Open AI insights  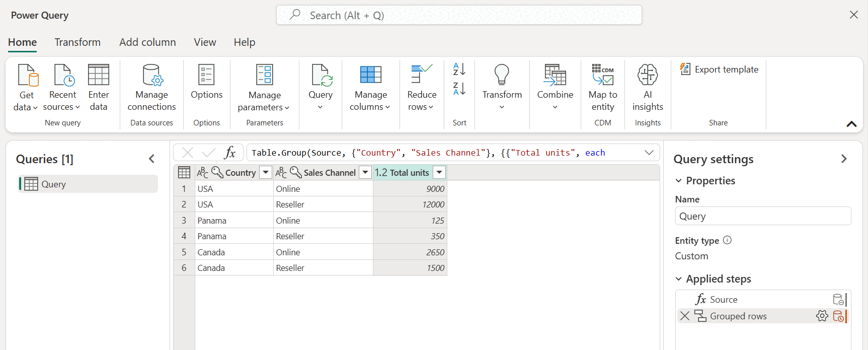(648, 88)
